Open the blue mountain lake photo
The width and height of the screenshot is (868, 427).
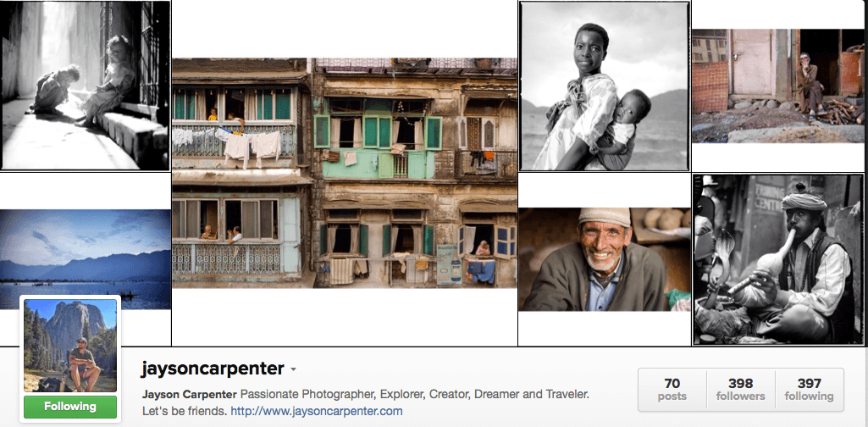[86, 259]
